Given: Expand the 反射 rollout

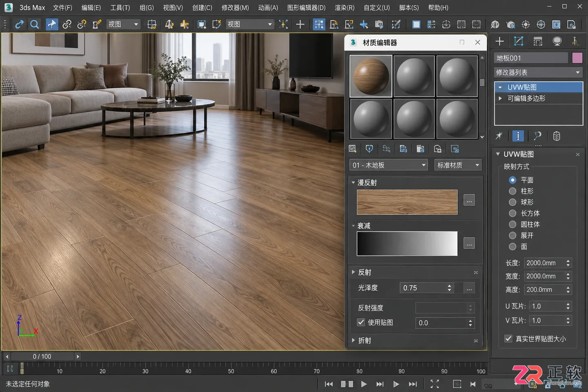Looking at the screenshot, I should pyautogui.click(x=354, y=272).
